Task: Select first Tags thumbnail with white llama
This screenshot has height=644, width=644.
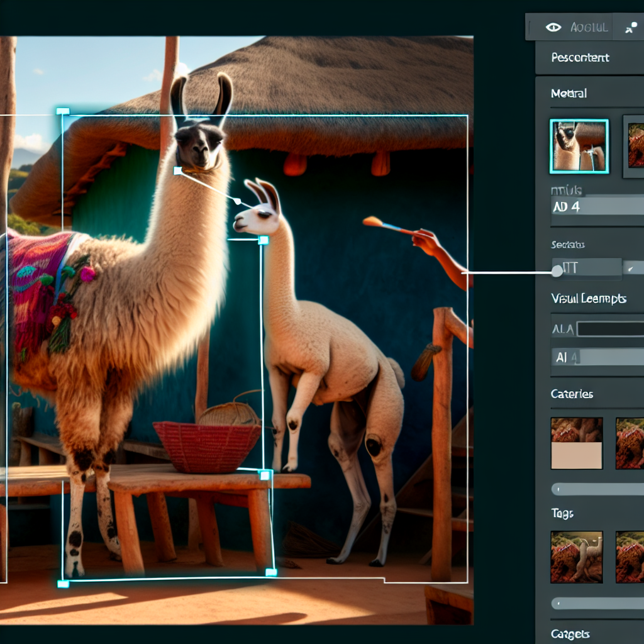Action: pos(577,557)
